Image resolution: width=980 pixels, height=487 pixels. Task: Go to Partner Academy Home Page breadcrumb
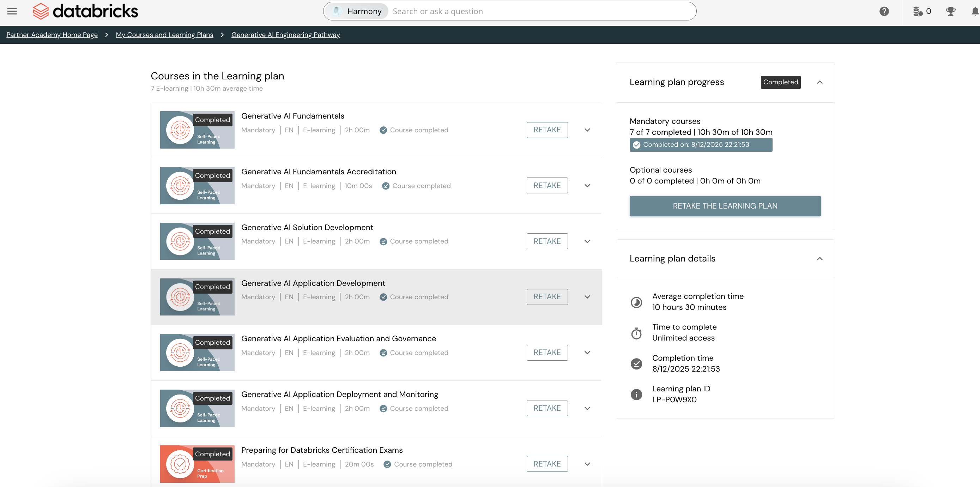coord(52,35)
